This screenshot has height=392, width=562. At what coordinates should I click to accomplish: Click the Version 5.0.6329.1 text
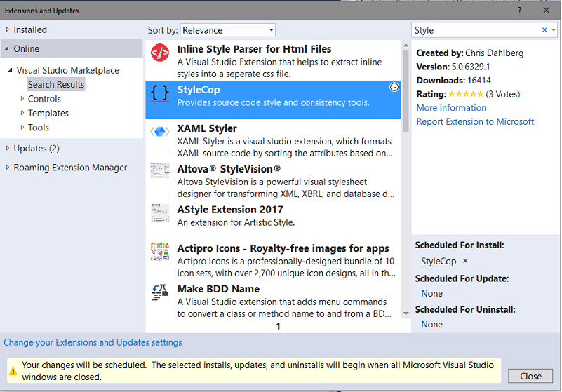coord(453,67)
